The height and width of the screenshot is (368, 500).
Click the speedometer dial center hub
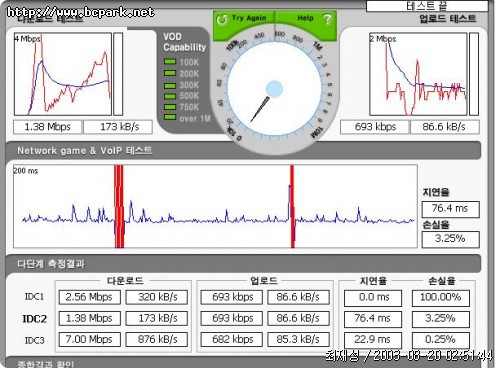tap(274, 89)
